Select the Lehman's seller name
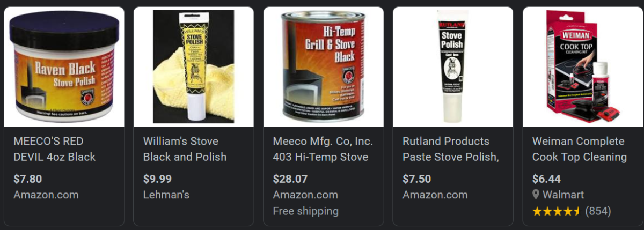The width and height of the screenshot is (644, 230). click(166, 195)
